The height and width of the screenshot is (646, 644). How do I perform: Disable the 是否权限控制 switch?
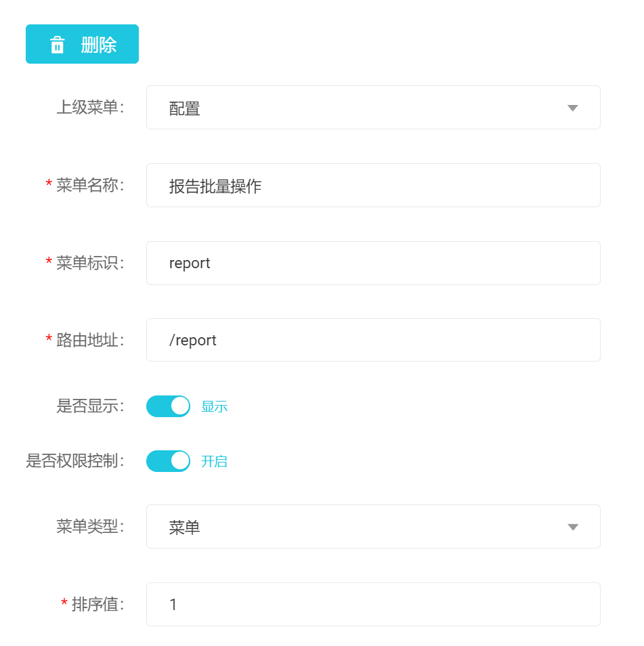pos(168,461)
